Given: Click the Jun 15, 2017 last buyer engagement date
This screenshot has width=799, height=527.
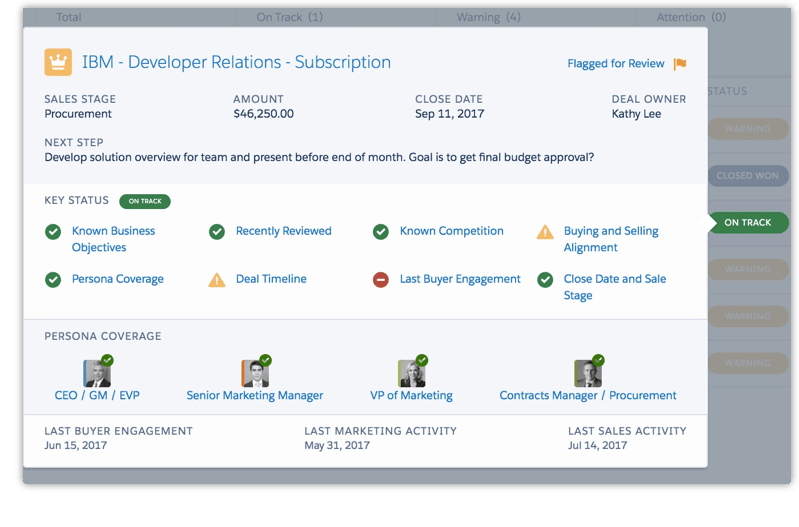Looking at the screenshot, I should click(x=75, y=445).
